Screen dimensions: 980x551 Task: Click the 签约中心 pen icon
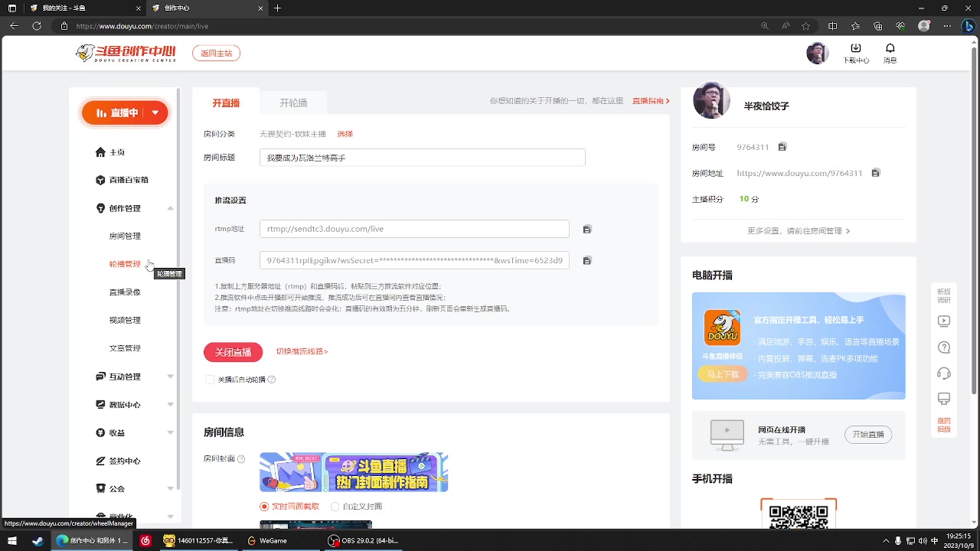(x=100, y=461)
